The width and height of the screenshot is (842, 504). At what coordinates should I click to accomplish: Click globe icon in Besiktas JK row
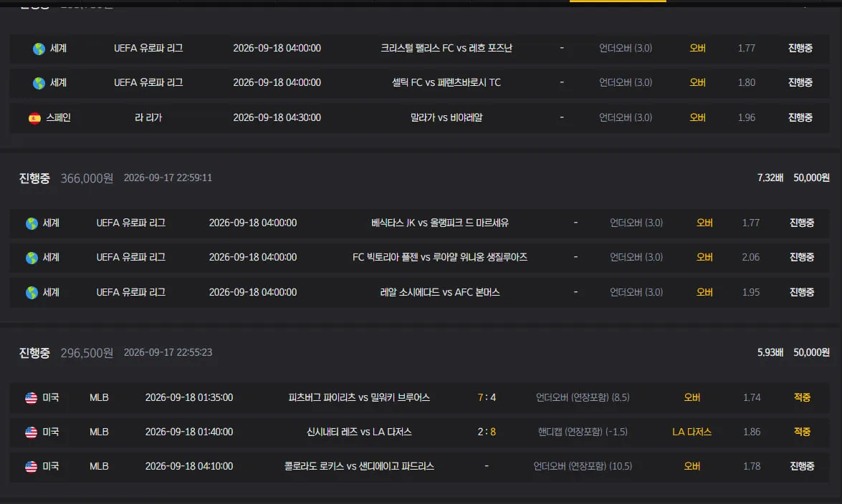[x=32, y=223]
